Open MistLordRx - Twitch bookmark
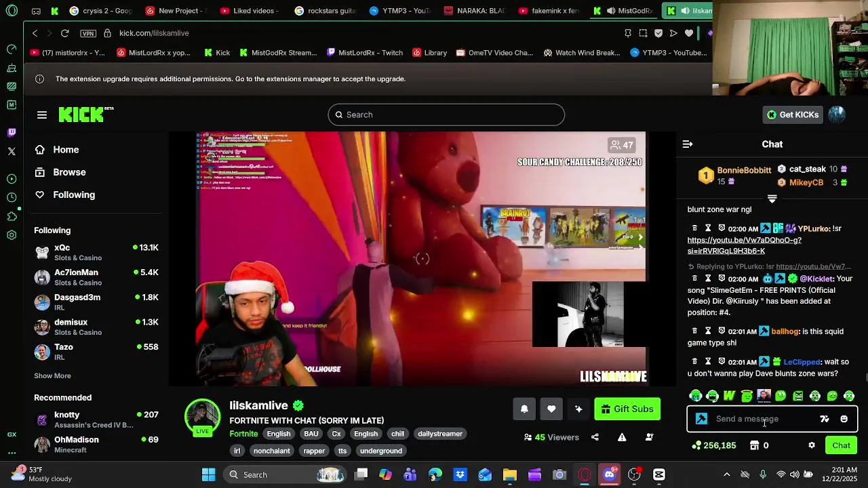This screenshot has height=488, width=868. [x=364, y=53]
